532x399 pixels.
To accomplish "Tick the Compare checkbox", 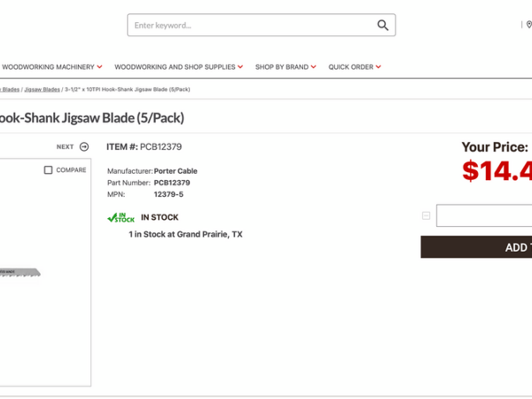I will coord(49,170).
